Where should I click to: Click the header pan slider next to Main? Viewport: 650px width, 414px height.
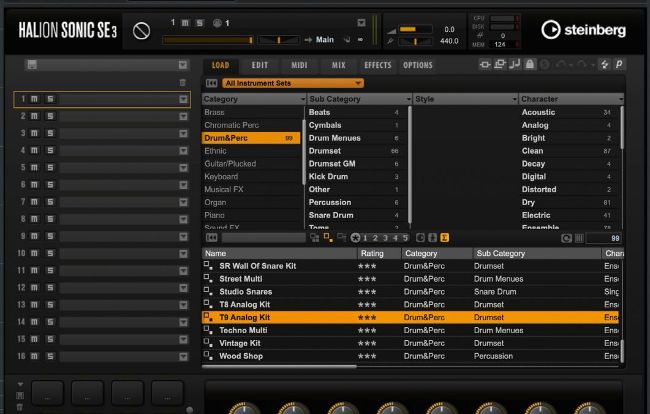point(279,40)
